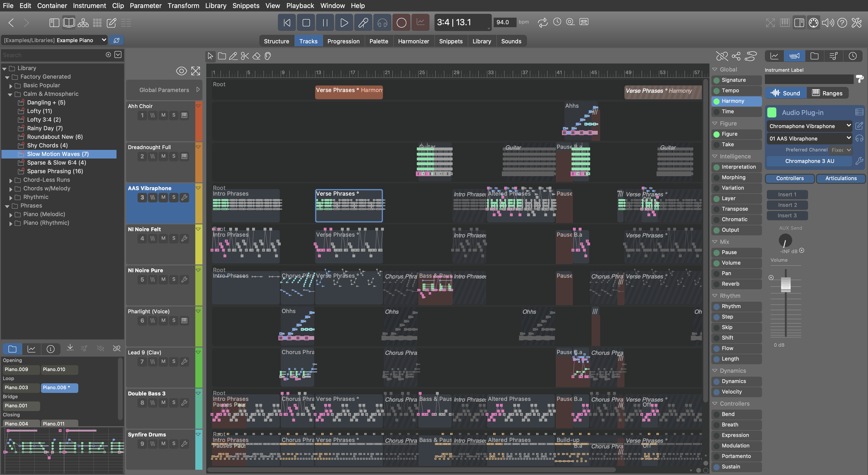This screenshot has height=475, width=868.
Task: Switch to the Progression tab
Action: pos(343,41)
